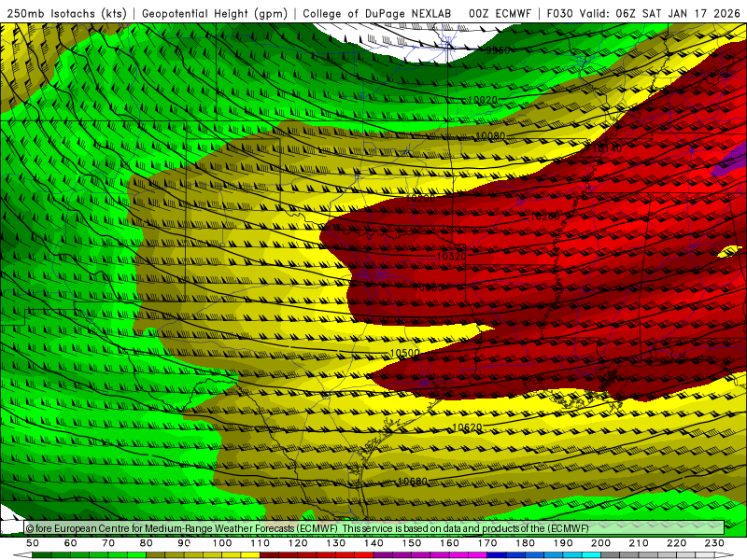Image resolution: width=747 pixels, height=560 pixels.
Task: Click the "College of DuPage NEXLAB" label
Action: coord(377,14)
